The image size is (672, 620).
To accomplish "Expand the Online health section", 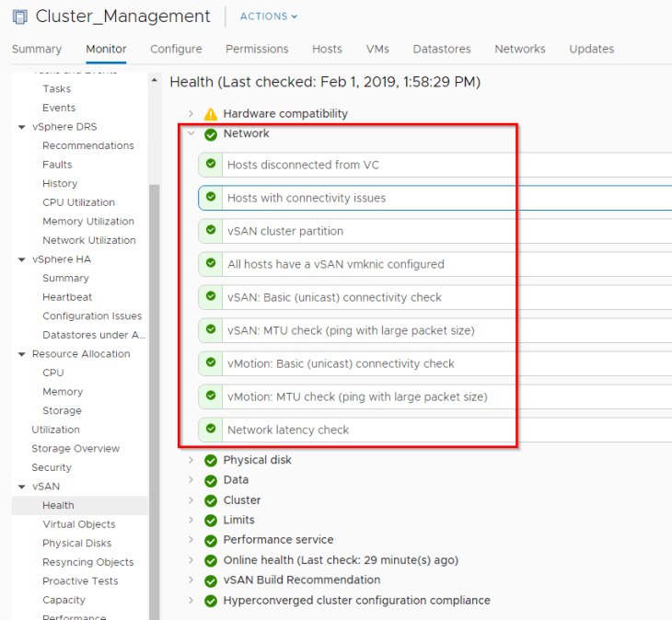I will pos(191,560).
